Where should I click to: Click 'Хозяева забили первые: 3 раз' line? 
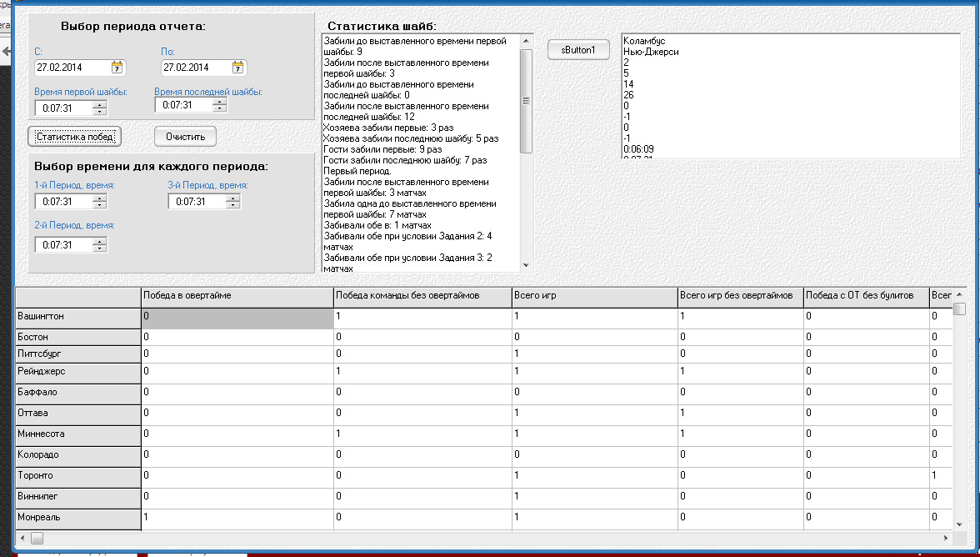[x=388, y=128]
